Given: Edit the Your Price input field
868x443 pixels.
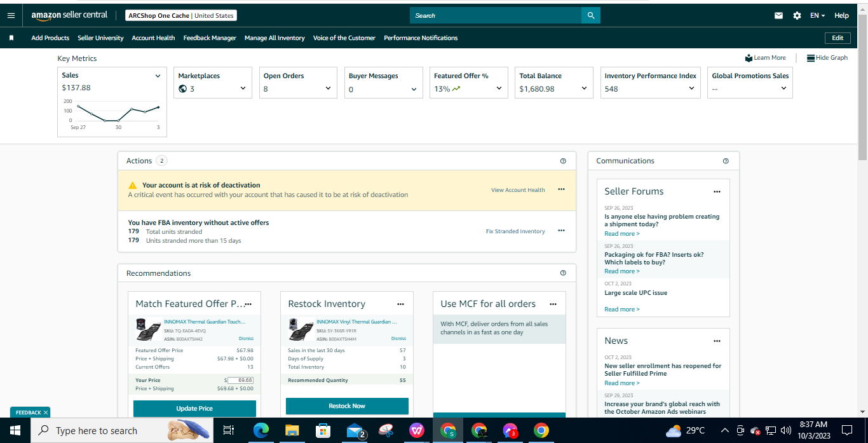Looking at the screenshot, I should [241, 380].
